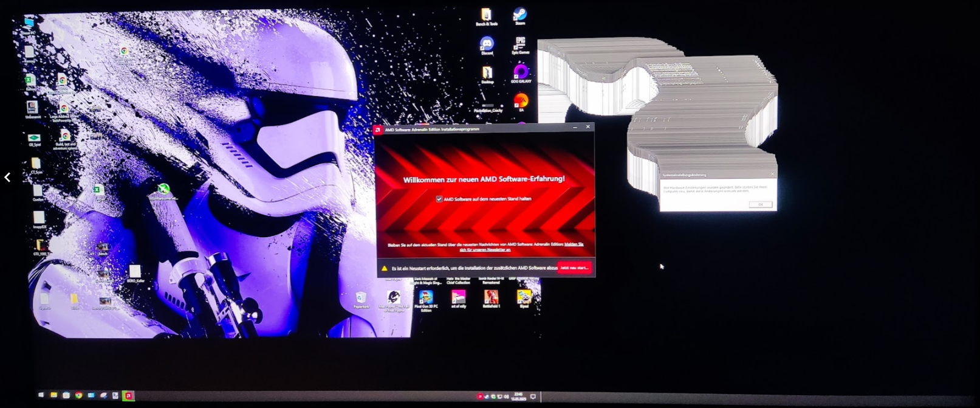Minimize the AMD Adrenalin installer window
This screenshot has width=980, height=408.
[x=575, y=127]
